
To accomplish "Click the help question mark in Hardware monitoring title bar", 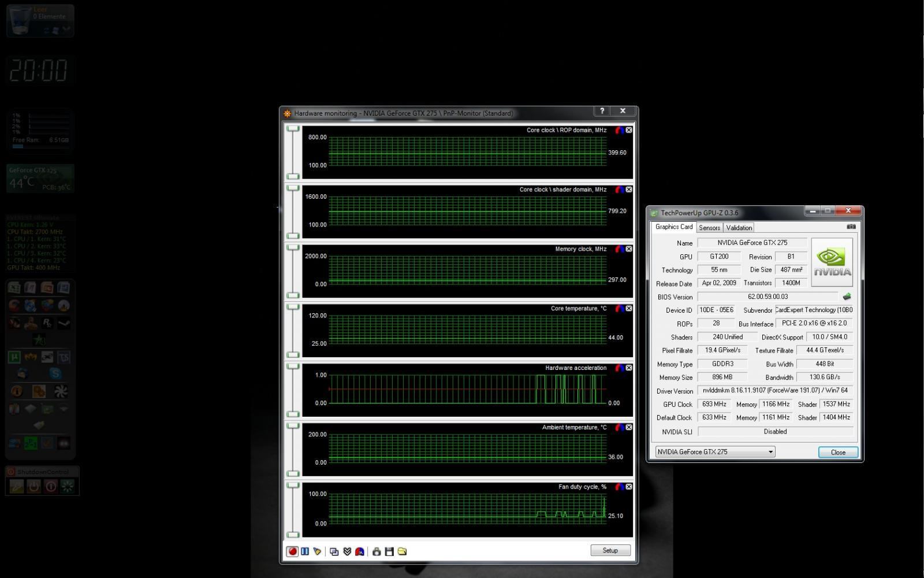I will tap(602, 111).
